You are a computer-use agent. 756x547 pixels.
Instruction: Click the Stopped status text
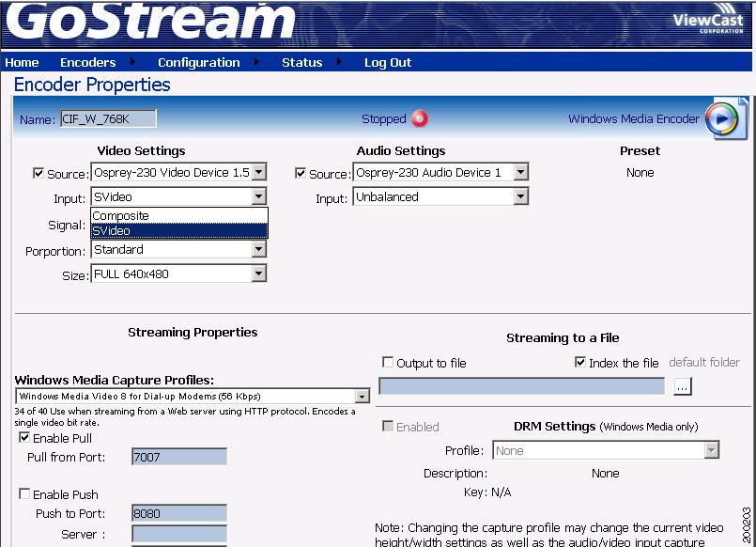click(x=384, y=119)
